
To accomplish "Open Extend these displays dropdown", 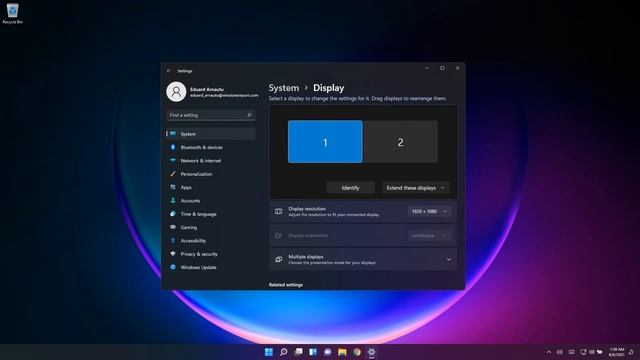I will 416,188.
